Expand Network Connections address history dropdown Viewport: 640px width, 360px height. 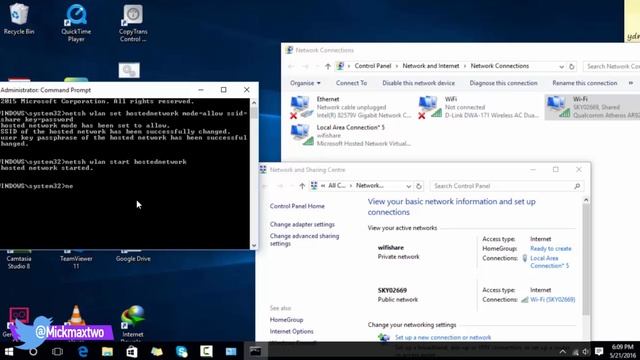click(x=562, y=67)
